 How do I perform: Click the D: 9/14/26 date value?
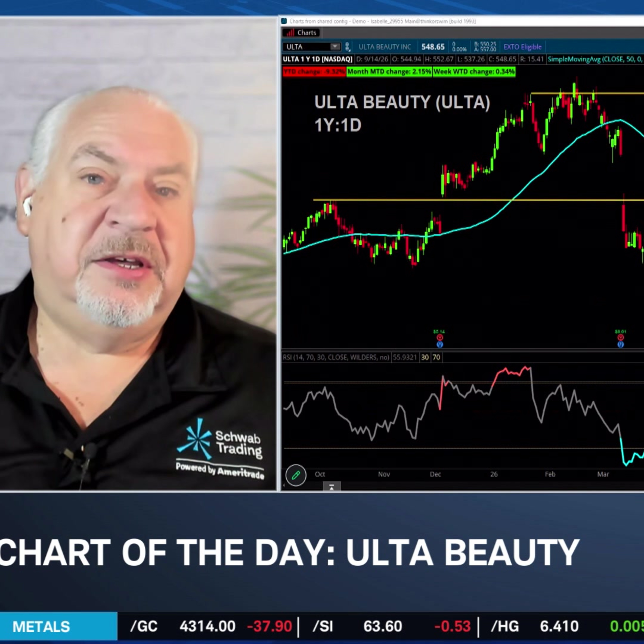[x=372, y=59]
